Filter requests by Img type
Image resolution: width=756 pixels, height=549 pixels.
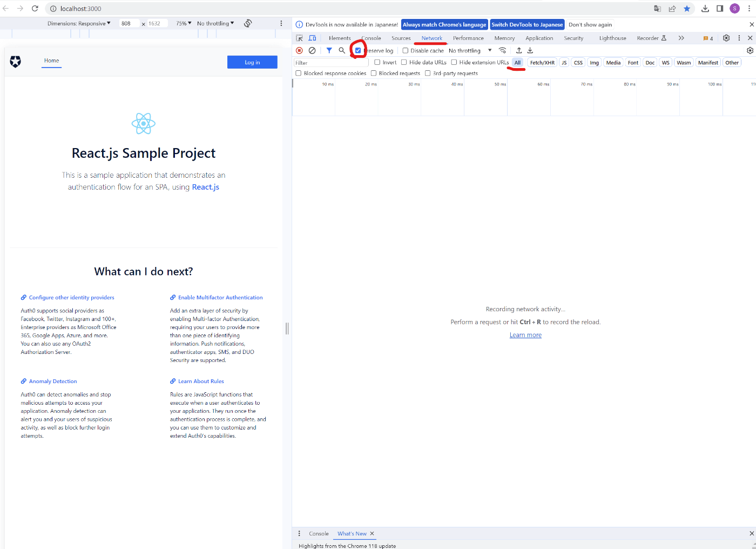coord(594,63)
